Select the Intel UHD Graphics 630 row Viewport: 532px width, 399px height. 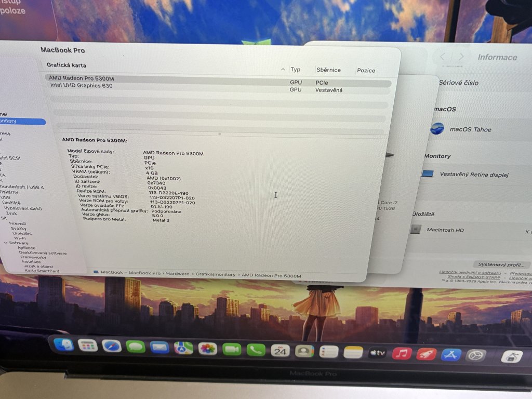coord(219,87)
